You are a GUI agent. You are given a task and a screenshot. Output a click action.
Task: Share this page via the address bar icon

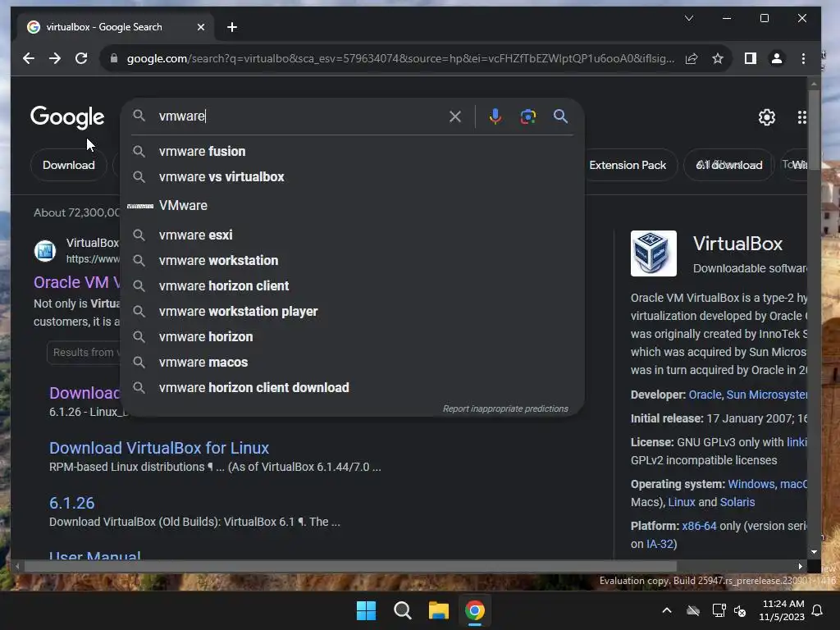(691, 58)
